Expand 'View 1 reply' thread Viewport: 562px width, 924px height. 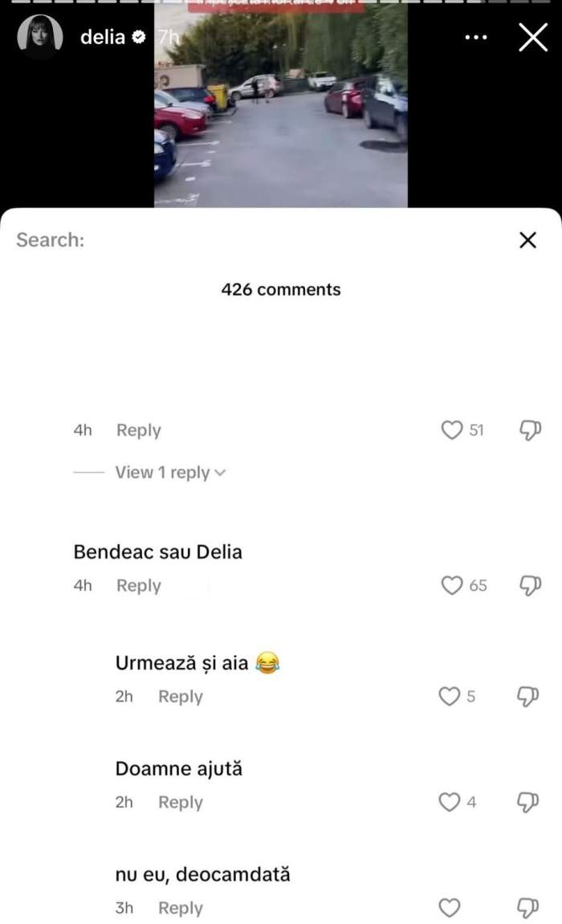[170, 473]
